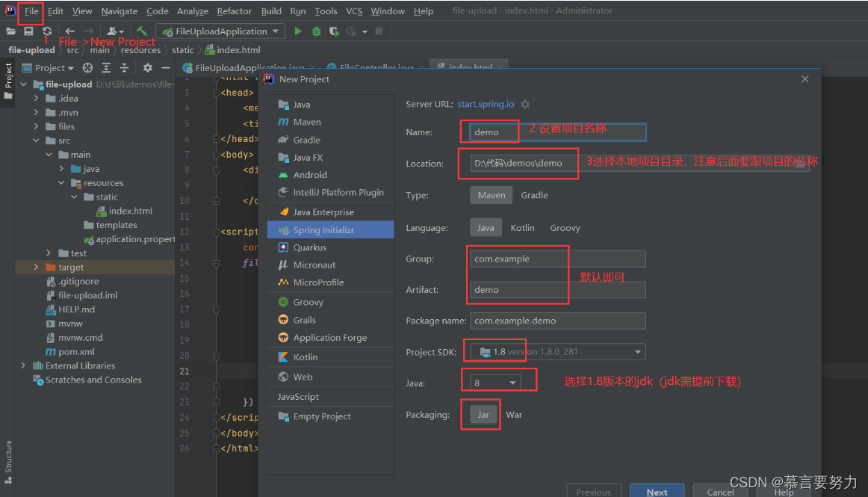This screenshot has height=497, width=868.
Task: Run with coverage icon
Action: pos(334,31)
